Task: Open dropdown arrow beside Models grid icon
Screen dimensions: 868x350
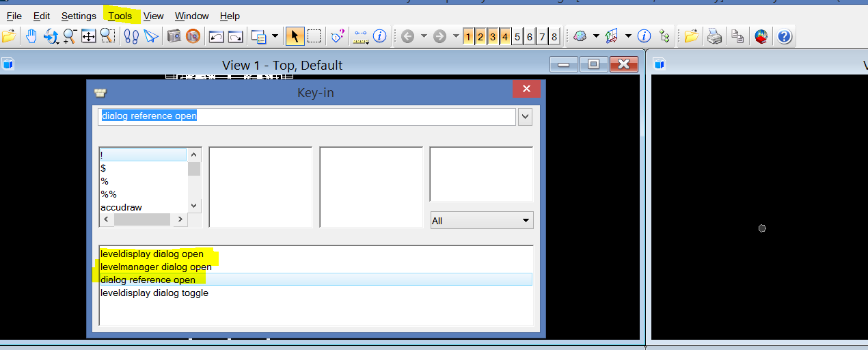Action: pyautogui.click(x=628, y=36)
